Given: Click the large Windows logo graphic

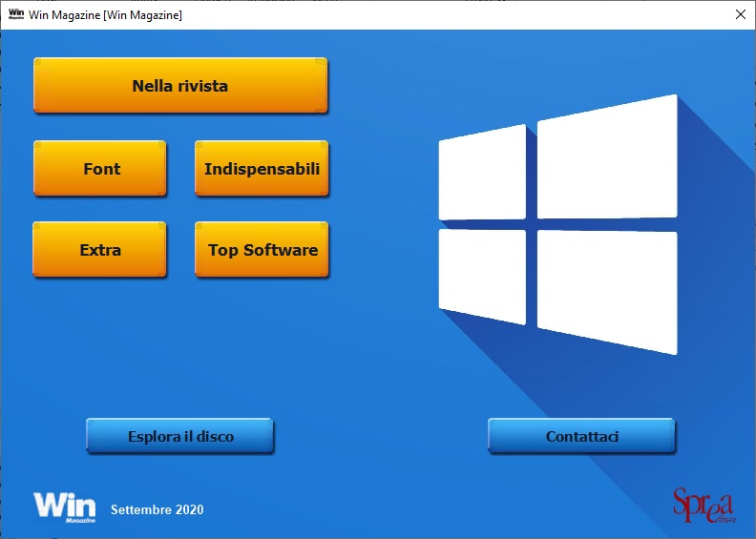Looking at the screenshot, I should click(x=557, y=224).
